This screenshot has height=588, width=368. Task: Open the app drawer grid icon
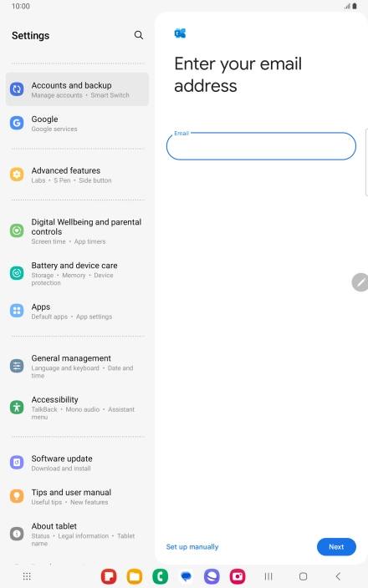[x=27, y=576]
